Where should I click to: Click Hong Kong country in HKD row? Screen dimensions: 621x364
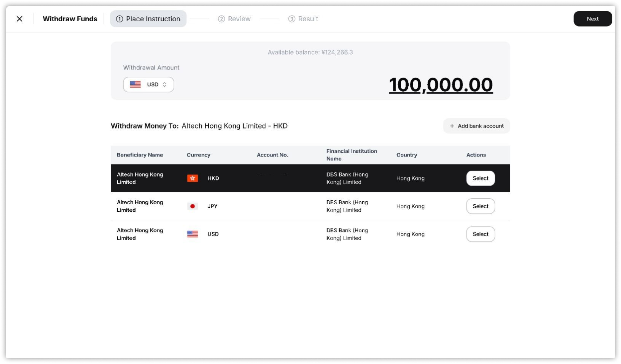point(410,178)
